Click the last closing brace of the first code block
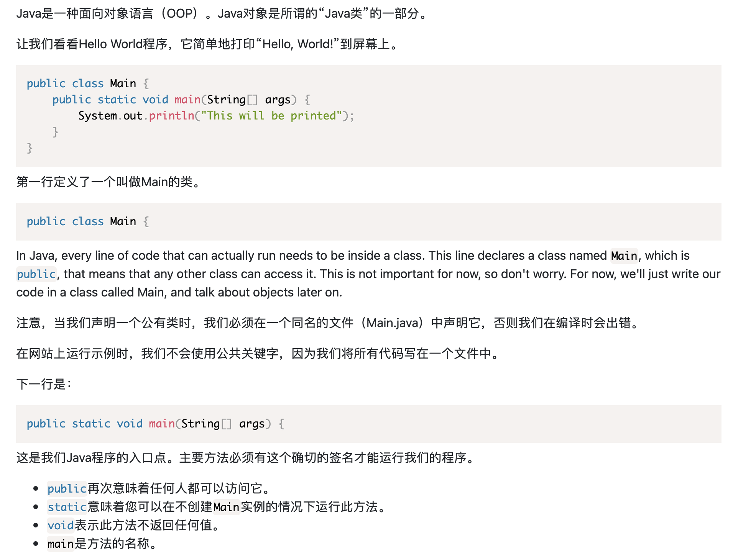Viewport: 733px width, 560px height. coord(30,148)
